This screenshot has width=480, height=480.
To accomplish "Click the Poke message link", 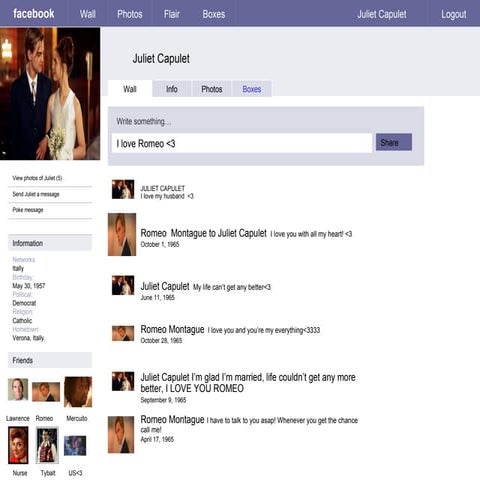I will [x=28, y=210].
